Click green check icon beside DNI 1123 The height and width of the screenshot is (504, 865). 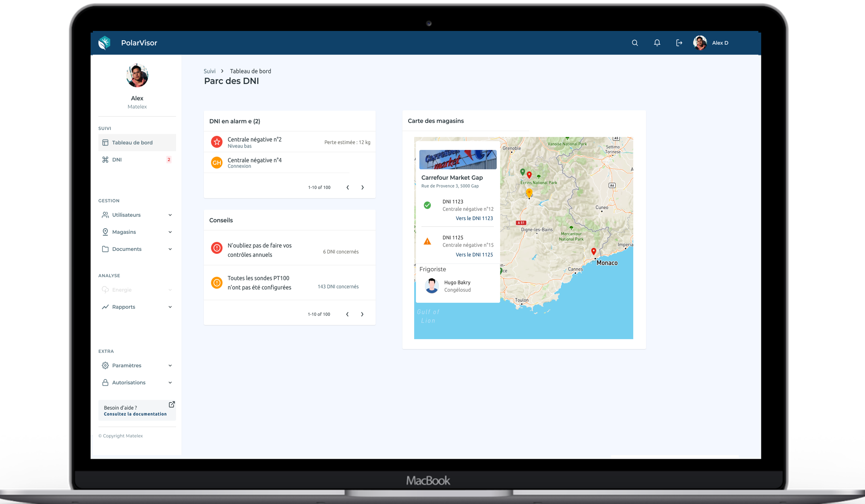pyautogui.click(x=427, y=205)
